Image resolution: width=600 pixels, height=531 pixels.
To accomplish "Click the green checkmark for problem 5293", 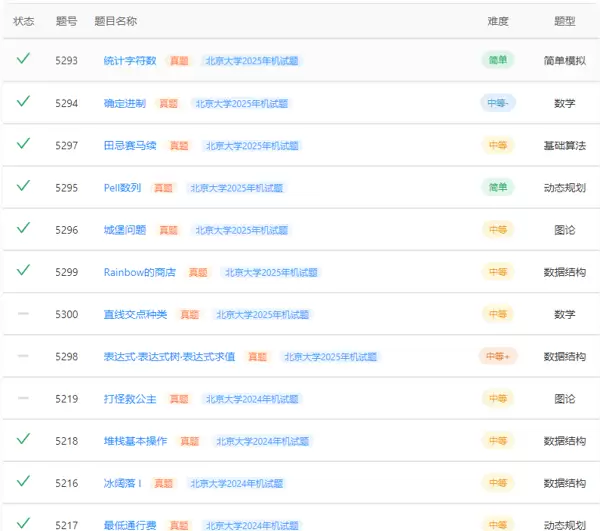I will (23, 60).
